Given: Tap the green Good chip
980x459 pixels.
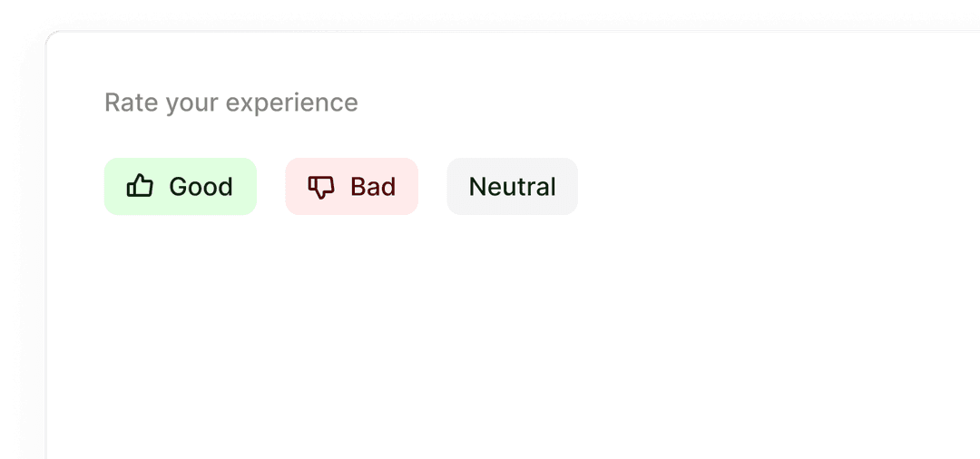Looking at the screenshot, I should tap(181, 187).
